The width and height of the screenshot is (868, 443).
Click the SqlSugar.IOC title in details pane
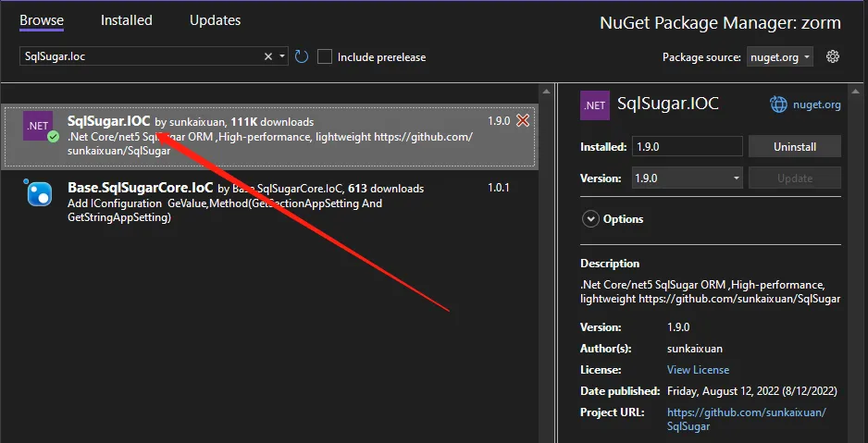[x=667, y=104]
